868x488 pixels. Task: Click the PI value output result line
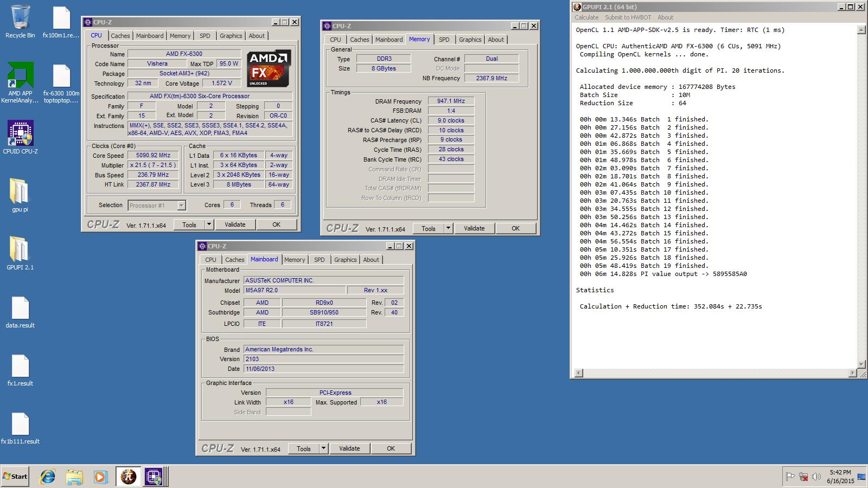click(663, 274)
